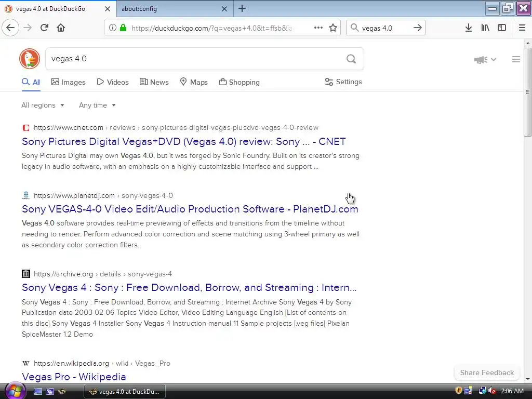
Task: Click the 2:06 AM system clock
Action: (512, 391)
